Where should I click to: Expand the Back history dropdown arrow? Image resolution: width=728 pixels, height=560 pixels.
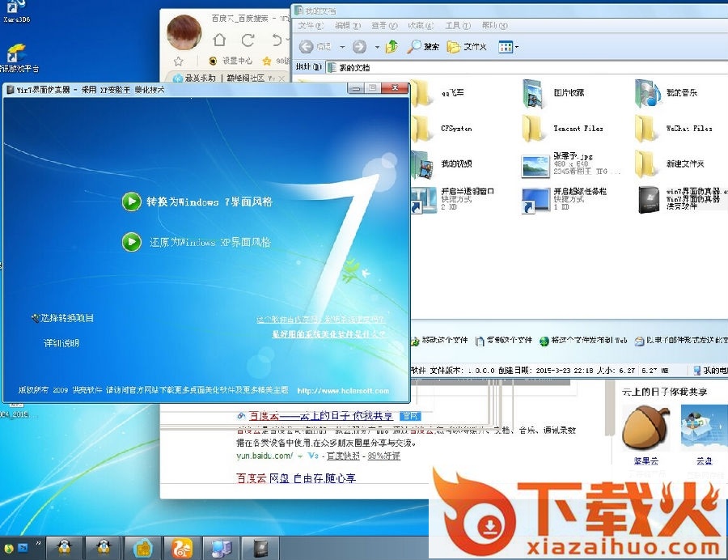(342, 47)
